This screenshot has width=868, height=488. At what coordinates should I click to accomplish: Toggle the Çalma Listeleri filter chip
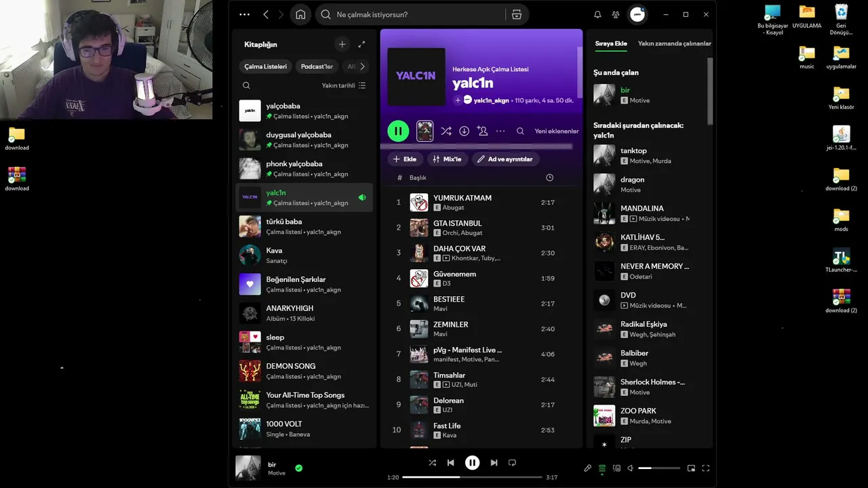(266, 66)
